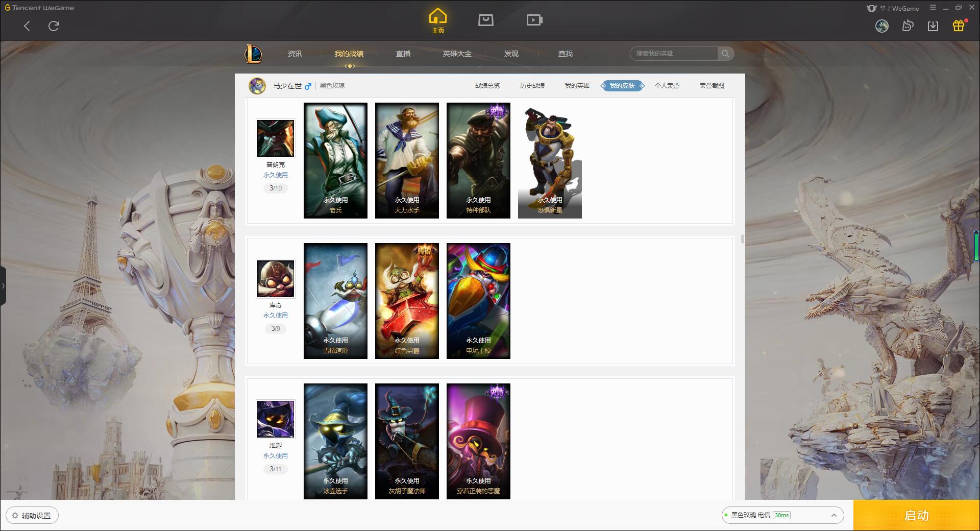
Task: Open the hamburger main menu icon
Action: 933,8
